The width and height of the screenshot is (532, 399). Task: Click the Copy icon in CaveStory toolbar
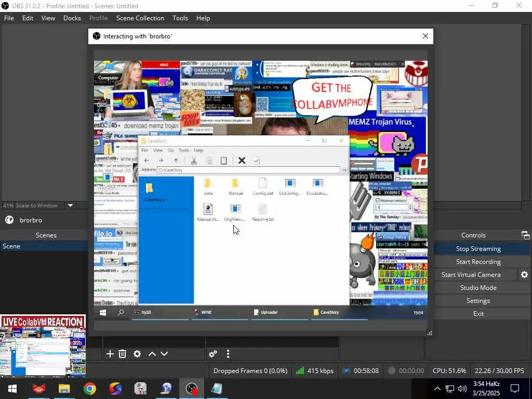[209, 161]
